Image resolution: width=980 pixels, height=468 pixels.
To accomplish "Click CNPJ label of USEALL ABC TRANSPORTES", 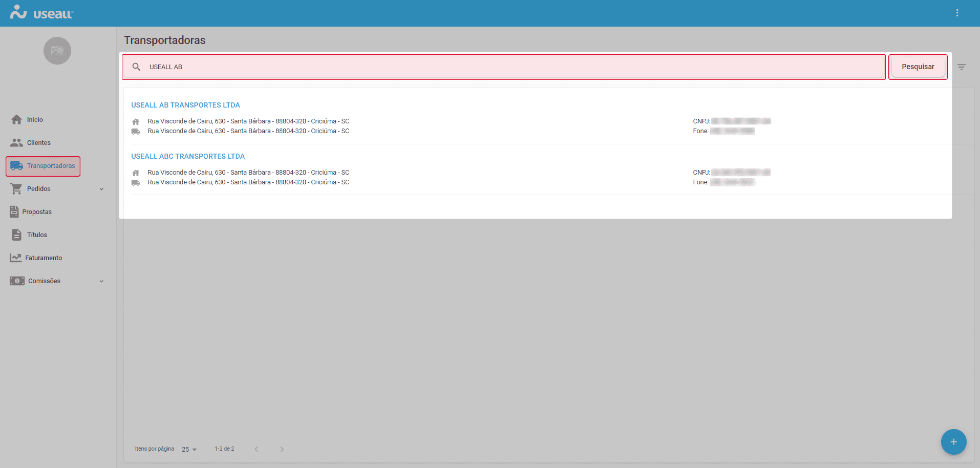I will pos(701,173).
